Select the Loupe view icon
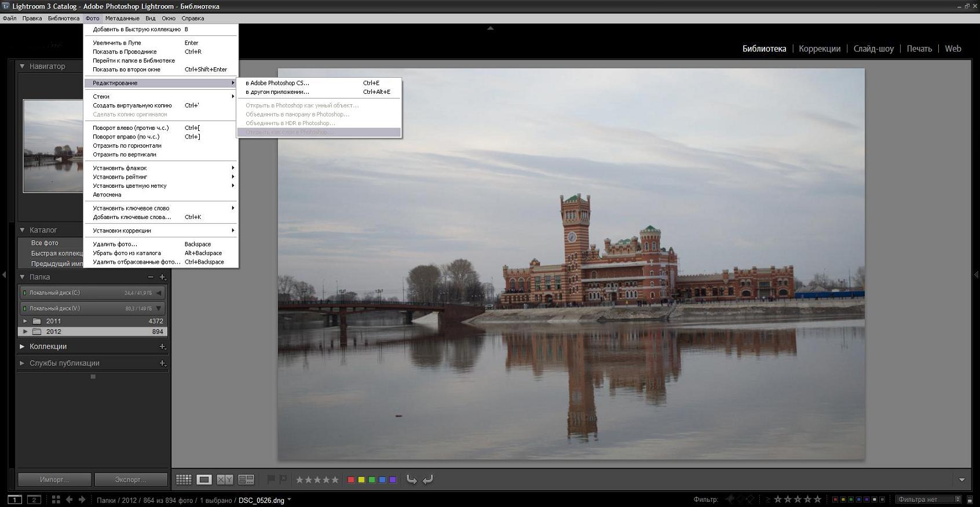The width and height of the screenshot is (980, 507). 204,479
